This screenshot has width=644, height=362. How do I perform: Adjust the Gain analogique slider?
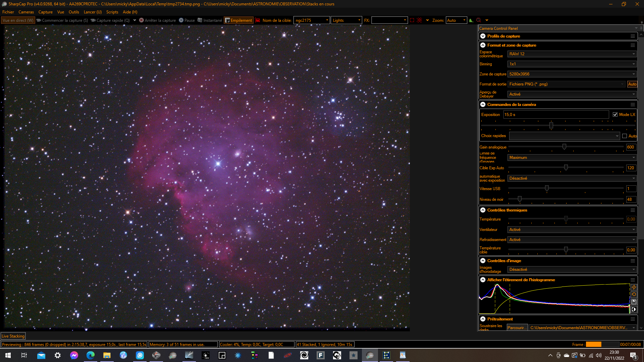[x=564, y=147]
